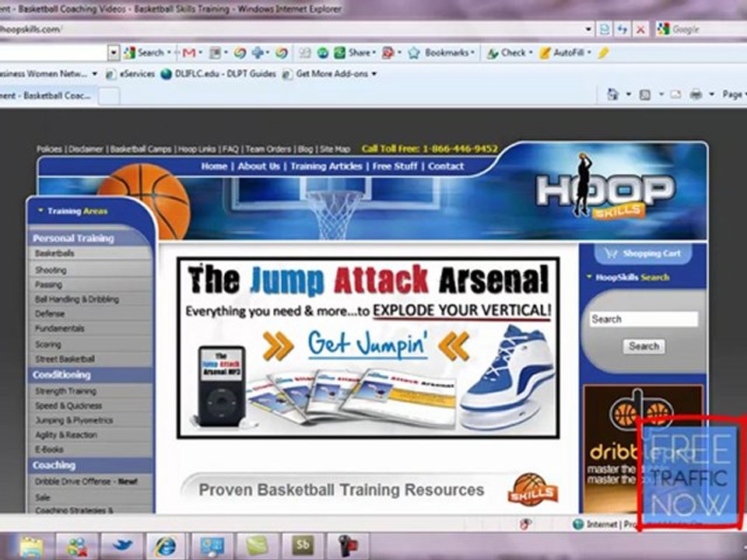Expand the Bookmarks dropdown arrow
Screen dimensions: 747x560
pos(472,53)
